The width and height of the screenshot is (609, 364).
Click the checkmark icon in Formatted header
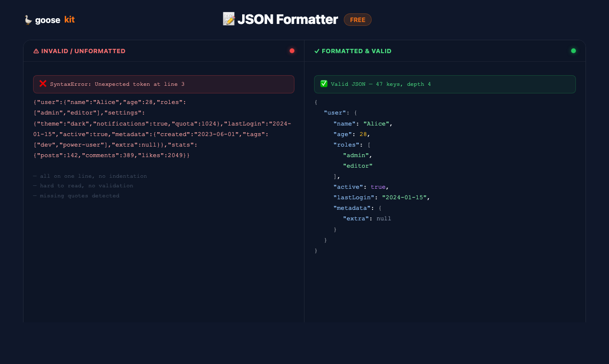click(316, 51)
